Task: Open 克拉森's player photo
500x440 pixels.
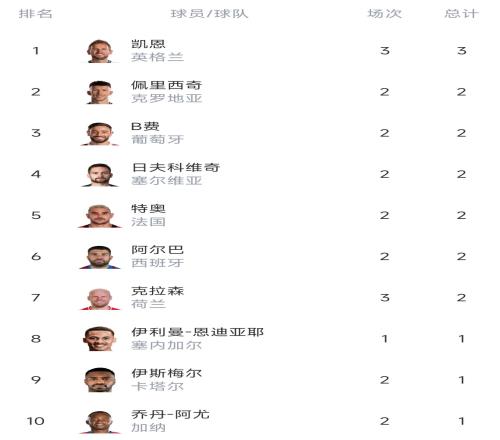Action: 99,298
